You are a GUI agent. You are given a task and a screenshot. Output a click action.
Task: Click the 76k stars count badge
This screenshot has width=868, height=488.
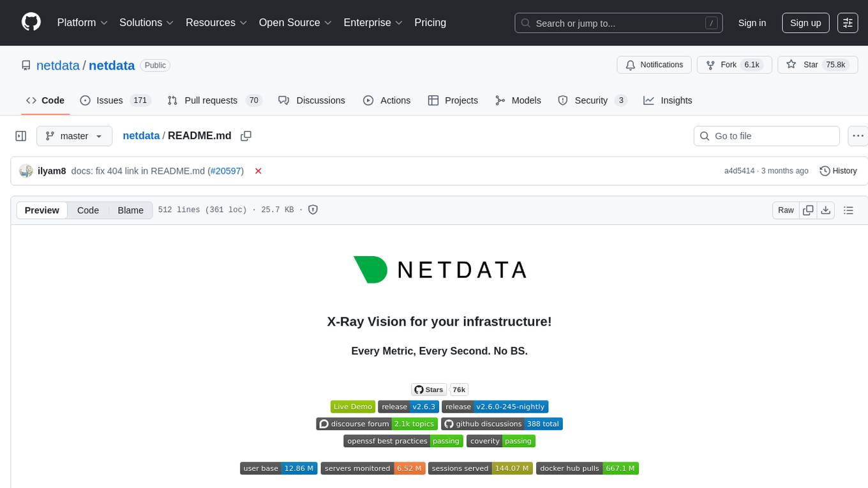click(459, 390)
